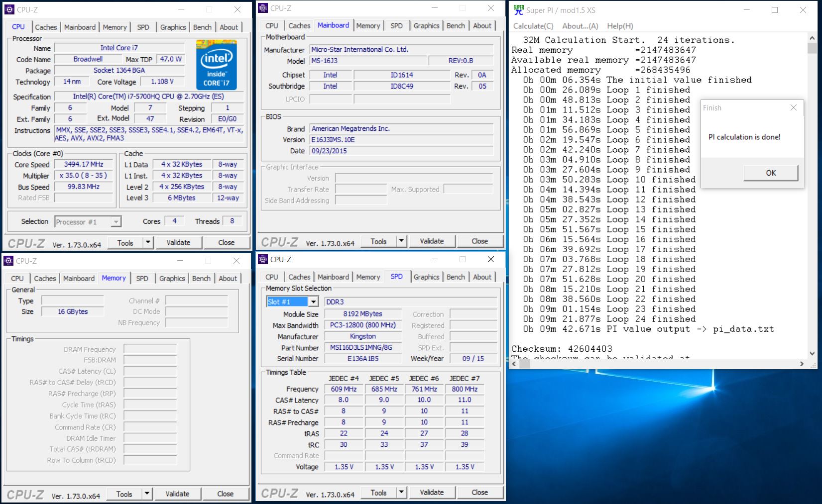The width and height of the screenshot is (822, 504).
Task: Click the memory Size field 16 GBytes
Action: 73,311
